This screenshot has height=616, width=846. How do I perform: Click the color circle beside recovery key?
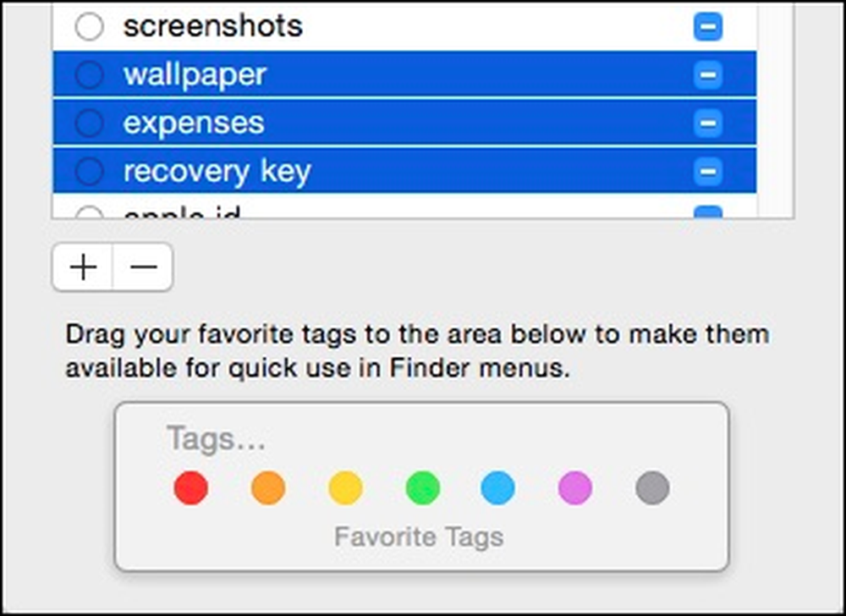90,172
